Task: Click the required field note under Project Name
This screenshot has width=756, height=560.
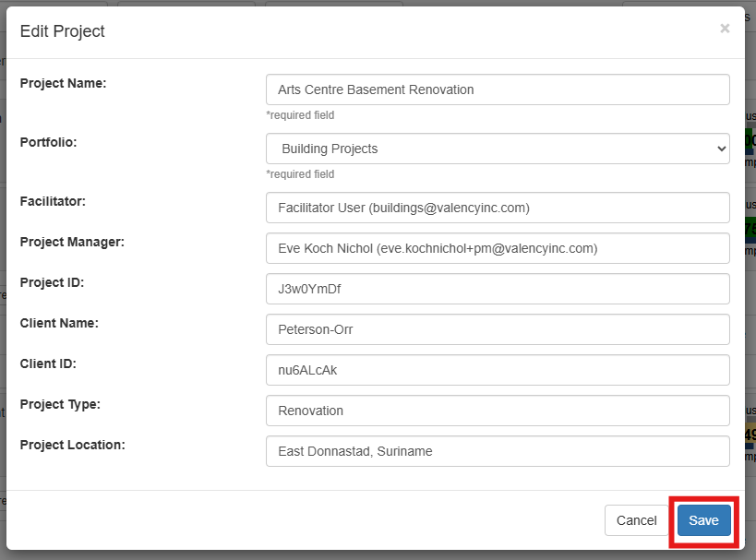Action: [300, 114]
